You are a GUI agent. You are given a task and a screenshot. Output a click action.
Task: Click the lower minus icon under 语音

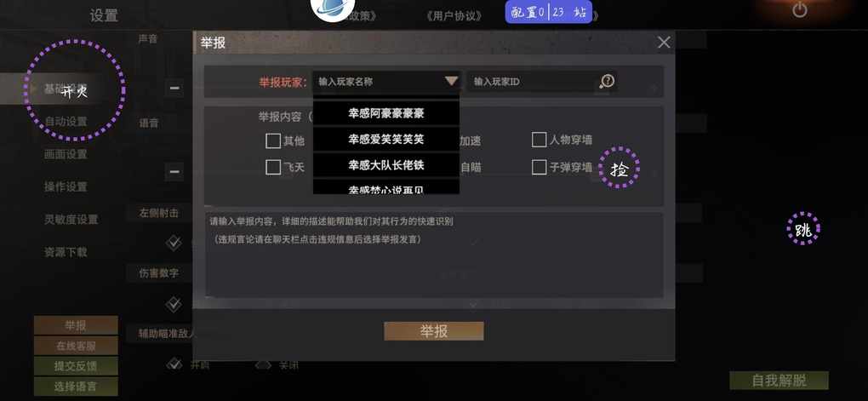[174, 172]
